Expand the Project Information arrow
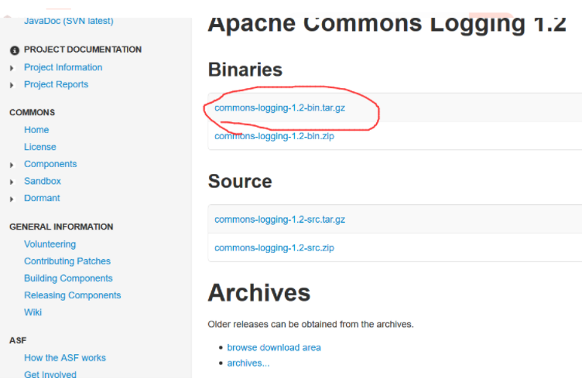The image size is (582, 392). click(12, 68)
